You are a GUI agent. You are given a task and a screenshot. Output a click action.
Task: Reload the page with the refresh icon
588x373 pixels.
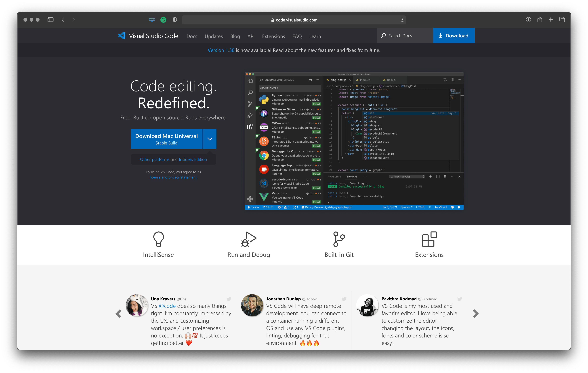coord(402,20)
